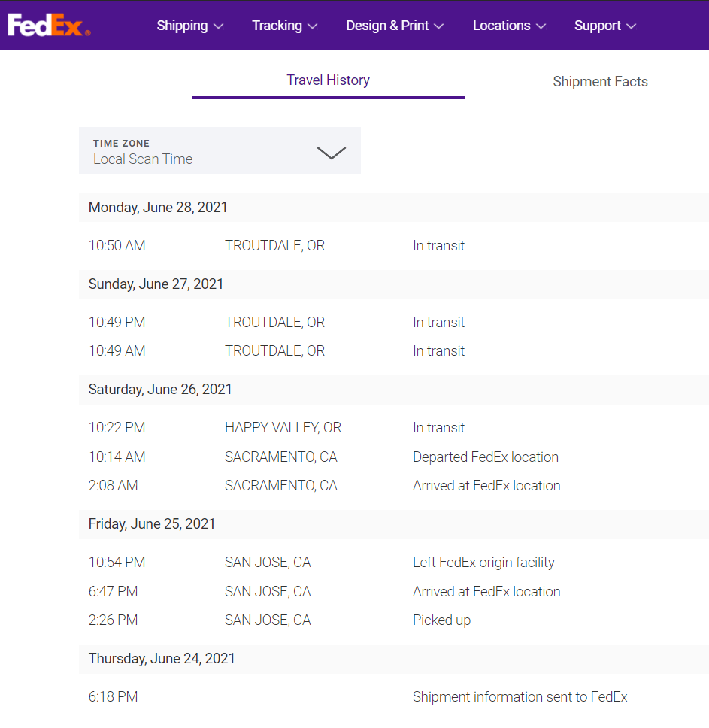The width and height of the screenshot is (709, 728).
Task: Click the chevron next to Support
Action: (x=632, y=26)
